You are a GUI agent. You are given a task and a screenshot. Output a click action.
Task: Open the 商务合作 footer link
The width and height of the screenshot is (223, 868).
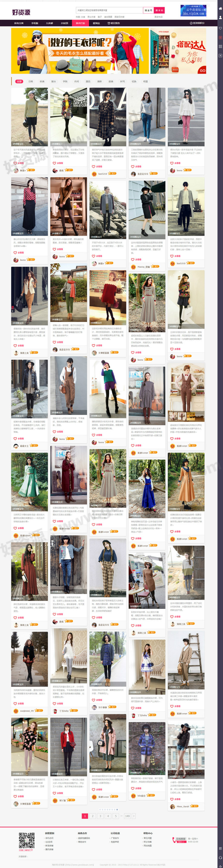coord(82,842)
